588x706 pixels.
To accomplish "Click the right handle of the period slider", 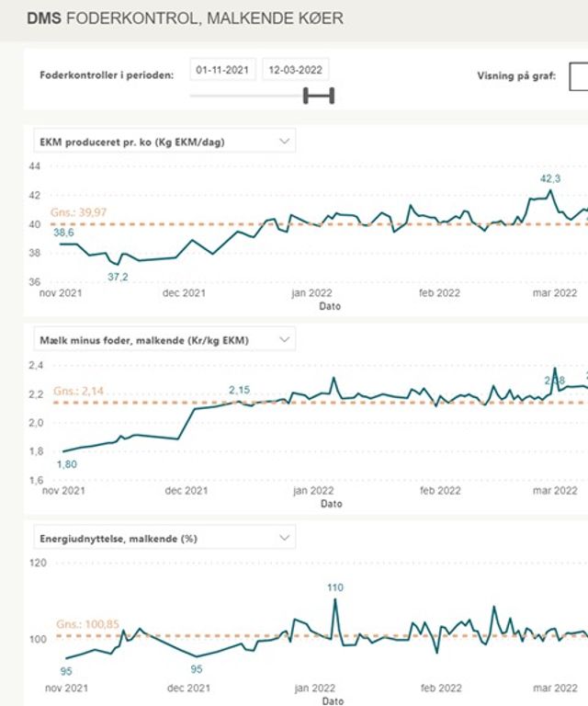I will (x=331, y=96).
